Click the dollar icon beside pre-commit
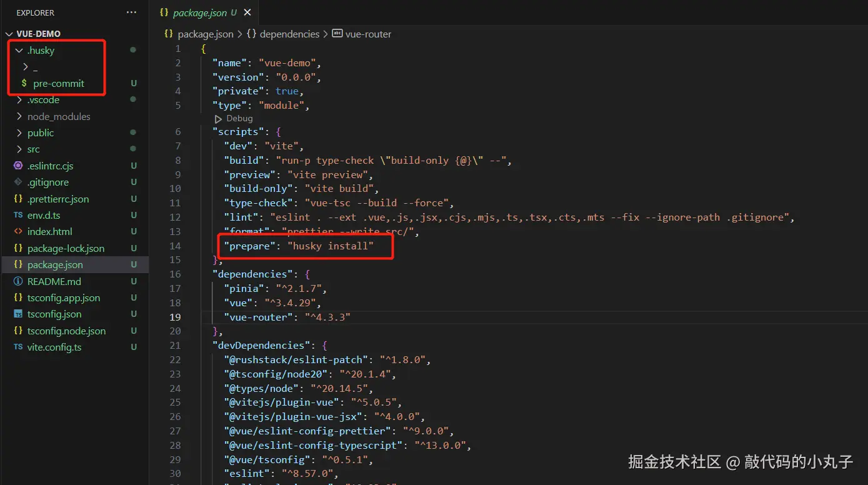 pos(24,84)
